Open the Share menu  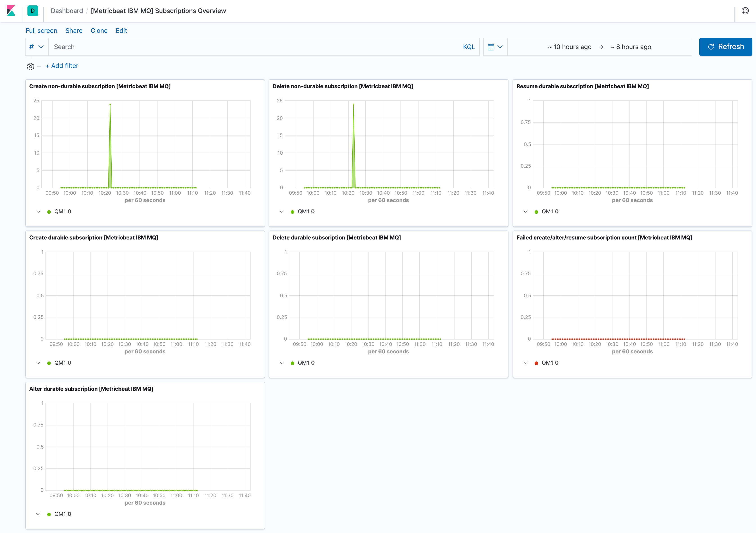(74, 31)
